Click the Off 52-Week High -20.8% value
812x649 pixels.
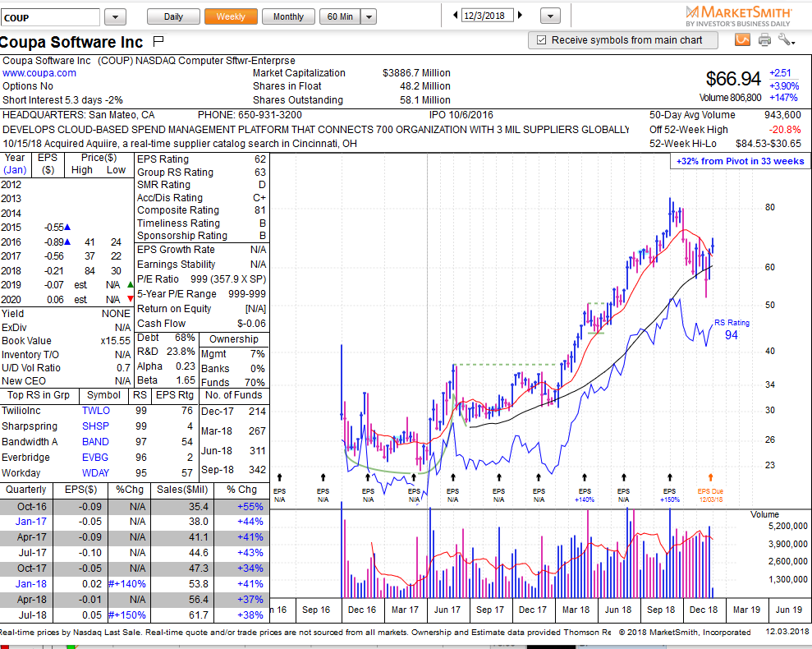[785, 130]
